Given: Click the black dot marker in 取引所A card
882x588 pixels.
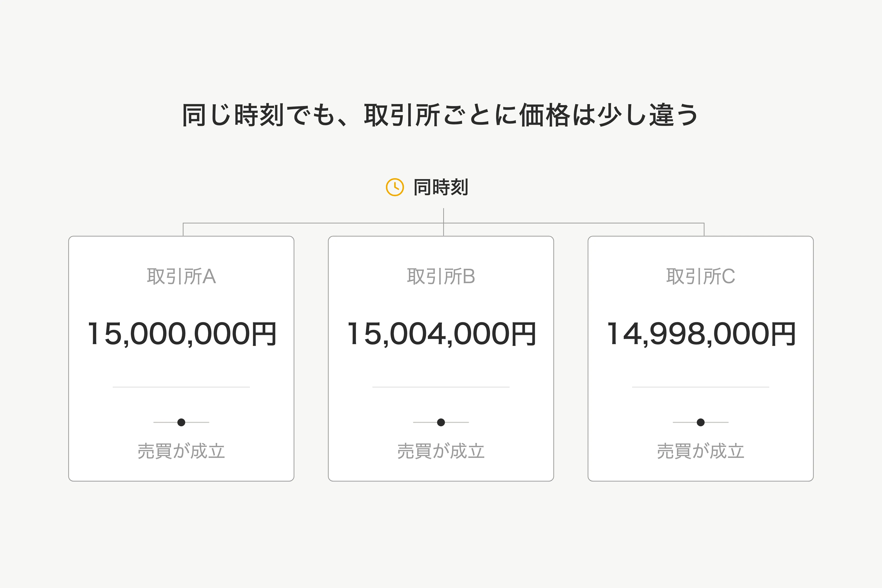Looking at the screenshot, I should point(181,422).
